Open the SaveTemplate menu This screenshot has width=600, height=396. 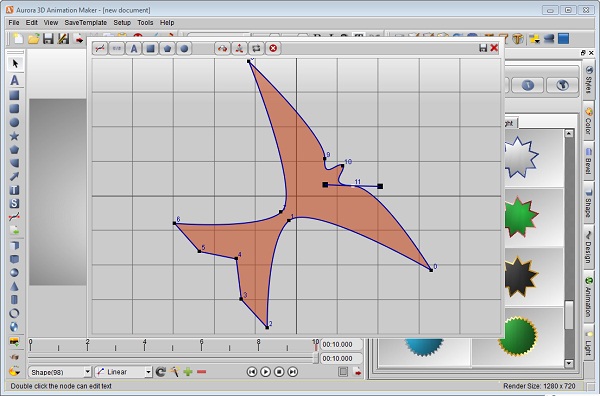click(x=86, y=23)
